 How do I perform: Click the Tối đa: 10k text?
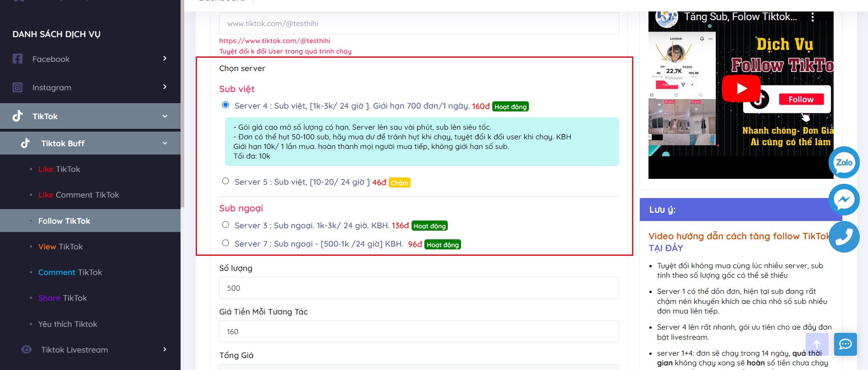tap(252, 156)
